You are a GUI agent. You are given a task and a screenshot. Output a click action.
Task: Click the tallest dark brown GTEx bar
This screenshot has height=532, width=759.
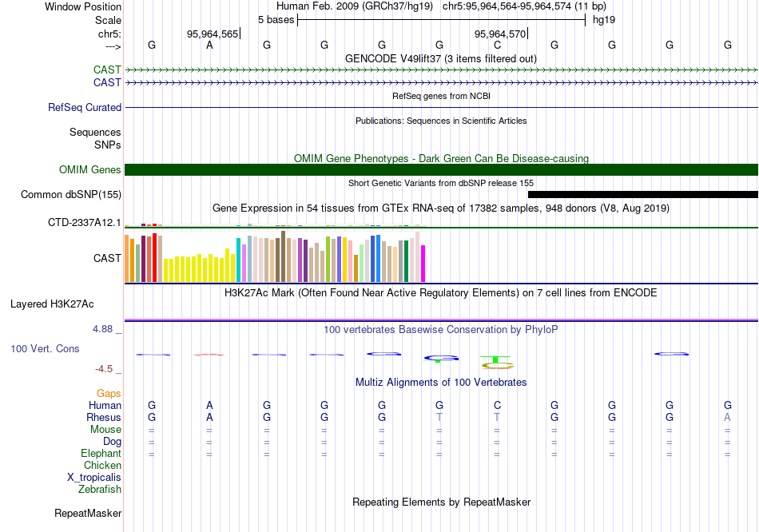tap(284, 256)
